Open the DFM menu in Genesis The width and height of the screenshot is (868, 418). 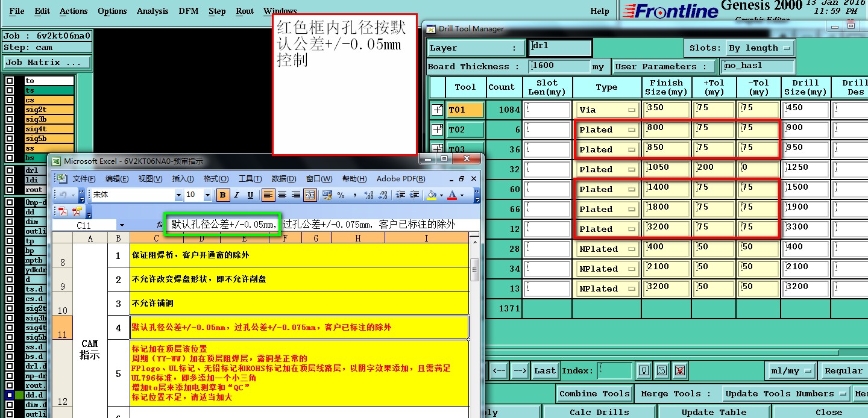pyautogui.click(x=189, y=11)
